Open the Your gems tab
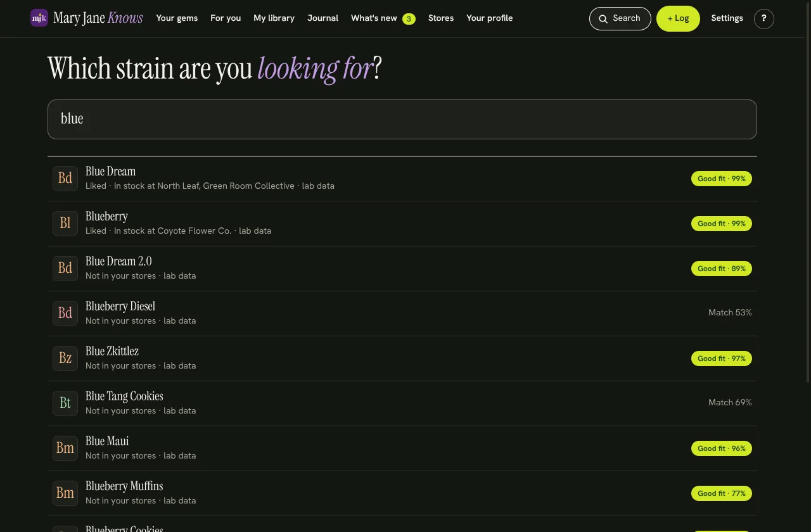Screen dimensions: 811x532 pos(177,18)
